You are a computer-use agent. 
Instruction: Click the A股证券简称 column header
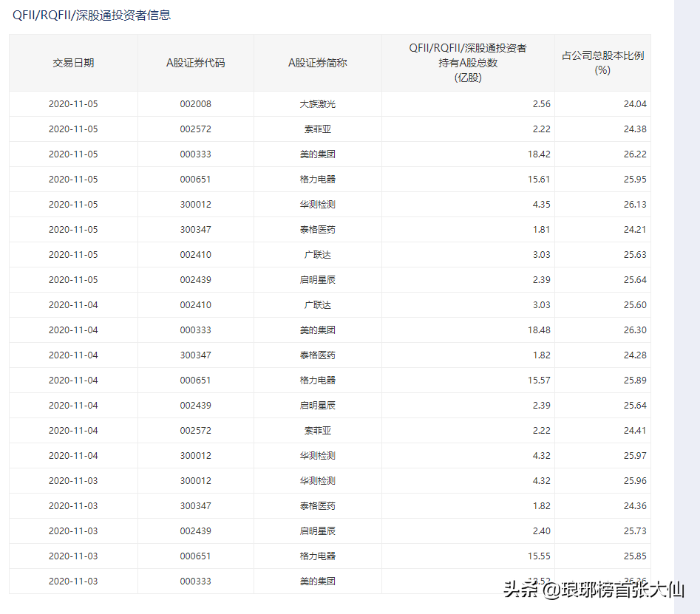coord(317,63)
